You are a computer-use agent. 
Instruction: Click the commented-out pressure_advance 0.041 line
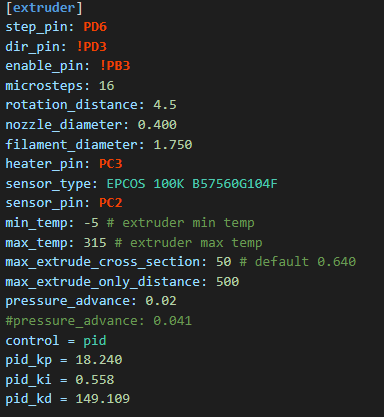coord(99,321)
